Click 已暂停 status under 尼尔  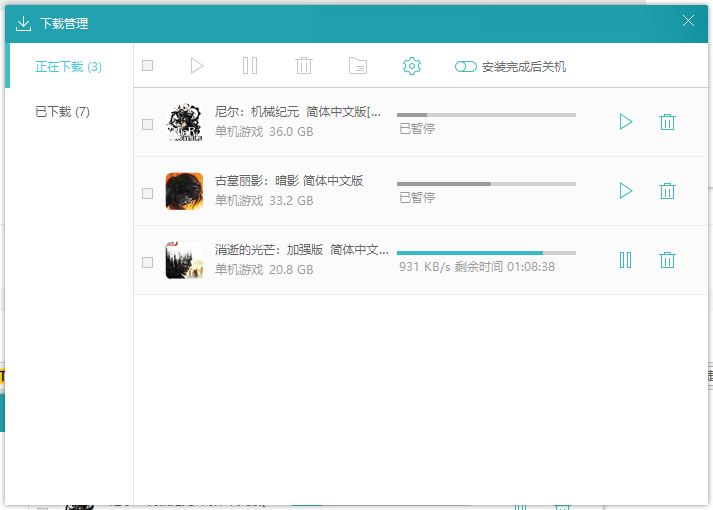417,129
